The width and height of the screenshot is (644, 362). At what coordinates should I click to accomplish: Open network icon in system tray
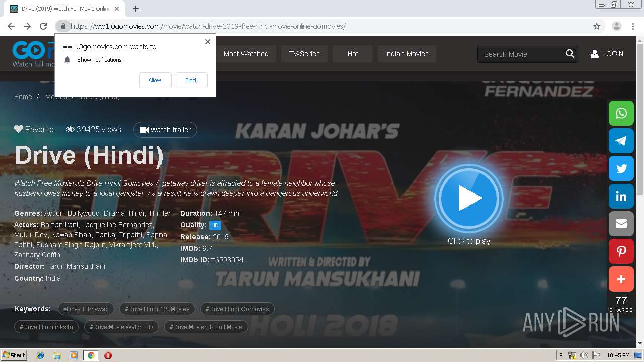[572, 355]
